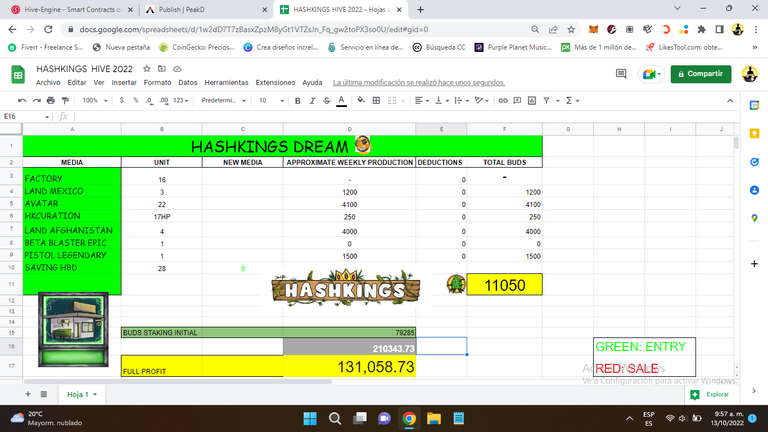Undo the last action in toolbar
The height and width of the screenshot is (432, 768).
coord(22,100)
